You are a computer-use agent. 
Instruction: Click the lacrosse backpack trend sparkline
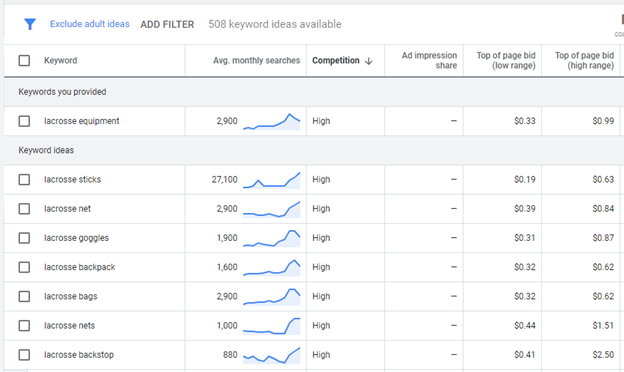(x=272, y=267)
